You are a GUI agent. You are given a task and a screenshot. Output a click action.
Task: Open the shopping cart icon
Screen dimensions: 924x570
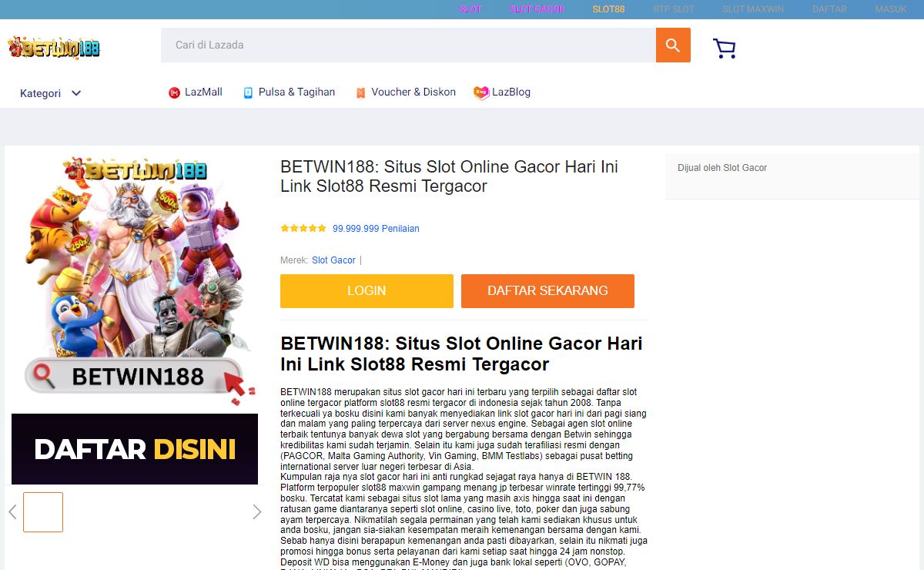(725, 49)
